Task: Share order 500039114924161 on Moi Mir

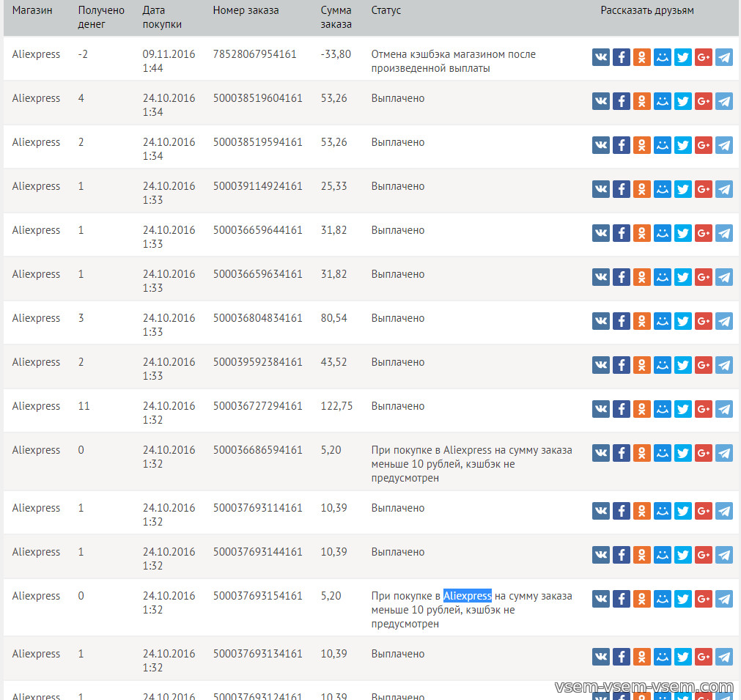Action: click(662, 189)
